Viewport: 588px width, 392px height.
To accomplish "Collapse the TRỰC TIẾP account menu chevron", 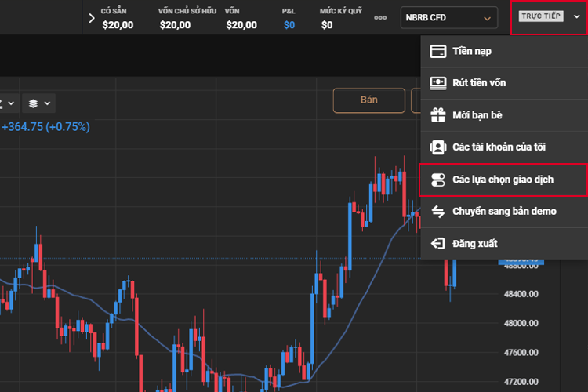I will [x=577, y=16].
